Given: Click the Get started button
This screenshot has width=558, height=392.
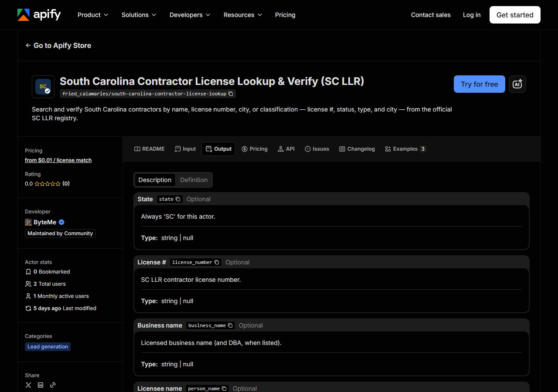Looking at the screenshot, I should pos(515,15).
